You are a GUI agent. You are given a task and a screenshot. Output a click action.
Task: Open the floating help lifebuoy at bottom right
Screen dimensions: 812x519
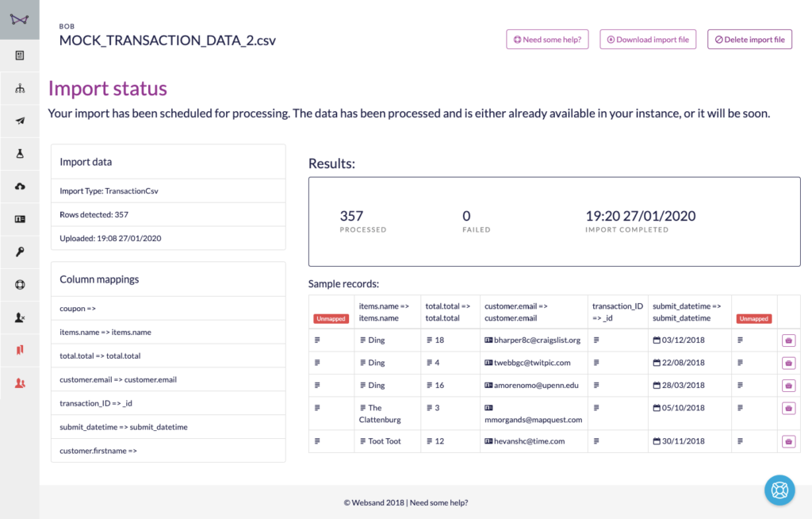779,490
